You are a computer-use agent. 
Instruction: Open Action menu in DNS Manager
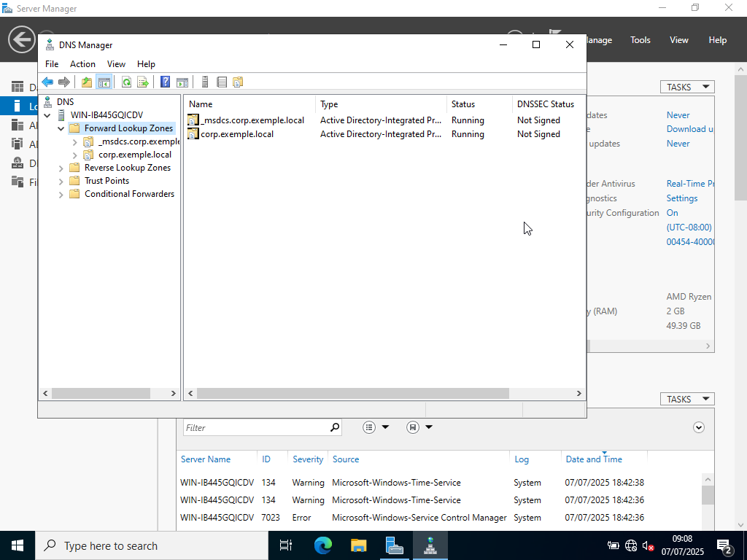pos(82,64)
